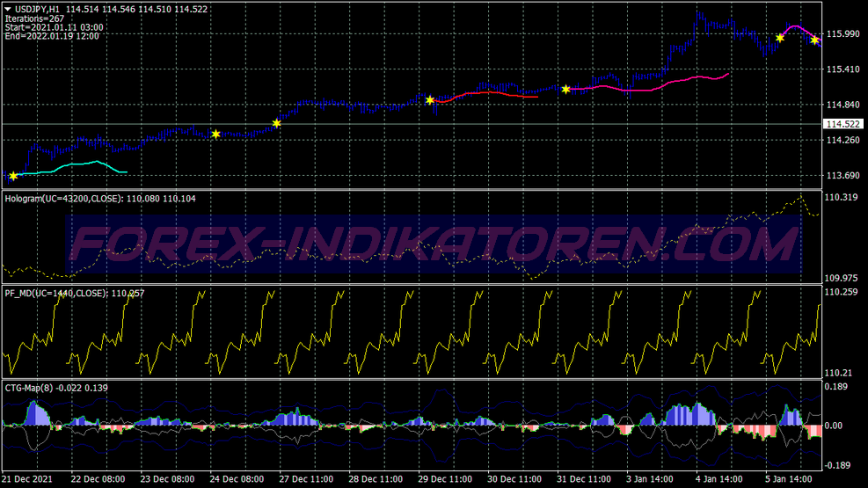Click yellow star near 31 Dec 11:00

tap(565, 89)
